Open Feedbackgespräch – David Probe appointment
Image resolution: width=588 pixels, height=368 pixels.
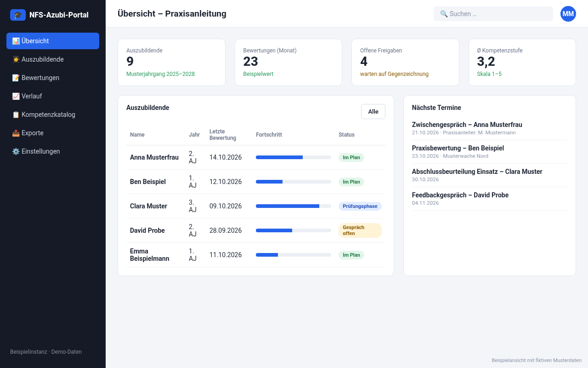coord(490,199)
